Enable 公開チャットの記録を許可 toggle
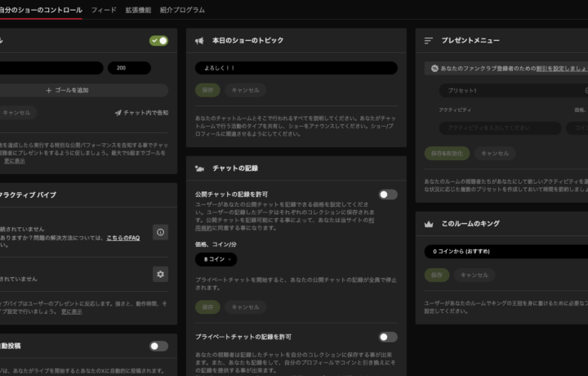The image size is (588, 376). [388, 195]
